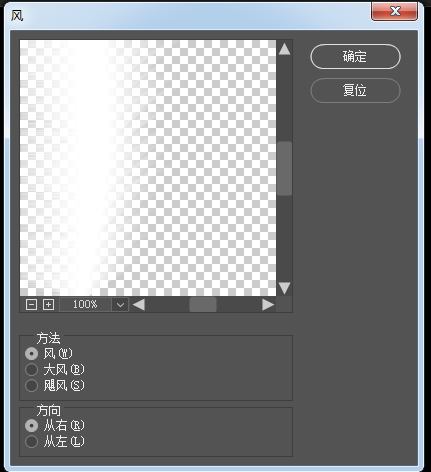
Task: Open the zoom percentage dropdown arrow
Action: (120, 304)
